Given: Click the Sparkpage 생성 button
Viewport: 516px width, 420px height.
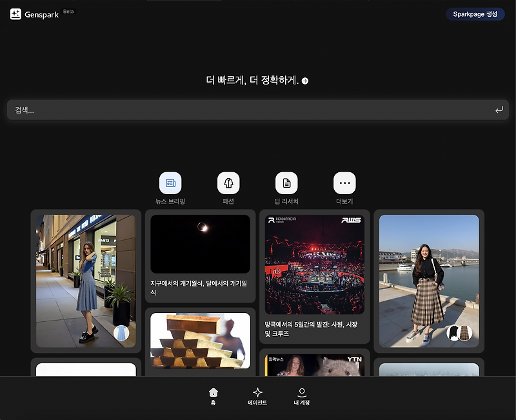Looking at the screenshot, I should click(x=475, y=13).
